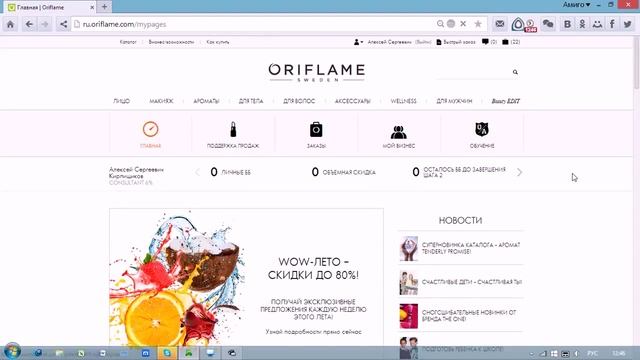The image size is (640, 360).
Task: Click the Личные ББ value
Action: (214, 172)
